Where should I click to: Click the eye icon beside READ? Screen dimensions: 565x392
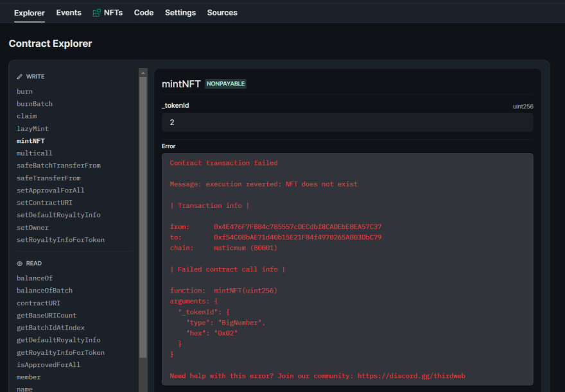19,263
